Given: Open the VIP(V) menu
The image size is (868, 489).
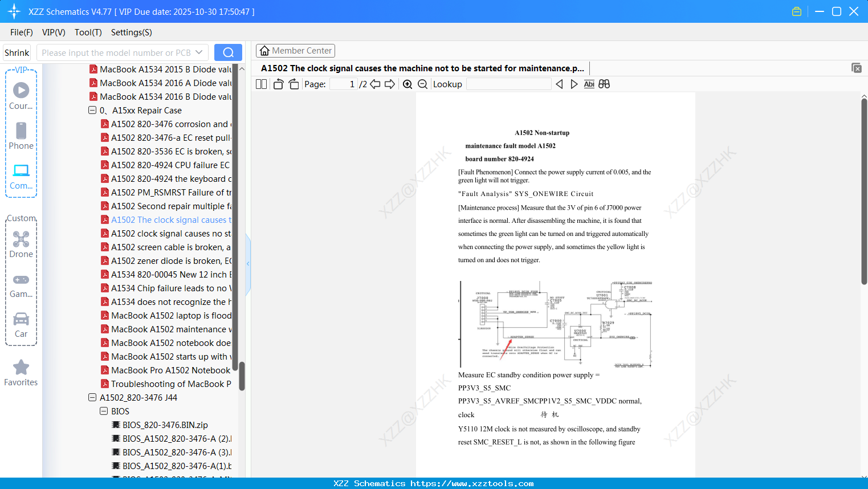Looking at the screenshot, I should click(x=54, y=32).
